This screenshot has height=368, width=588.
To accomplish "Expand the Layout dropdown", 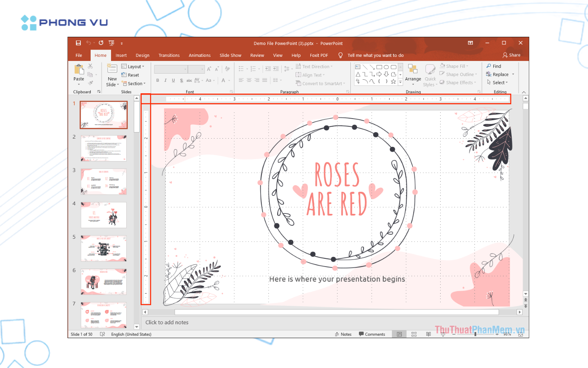I will (x=133, y=67).
